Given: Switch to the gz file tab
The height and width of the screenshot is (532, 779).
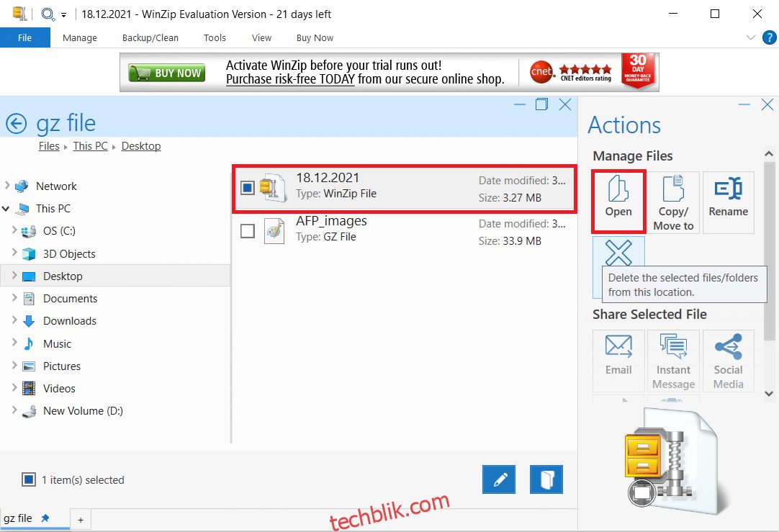Looking at the screenshot, I should [x=35, y=518].
